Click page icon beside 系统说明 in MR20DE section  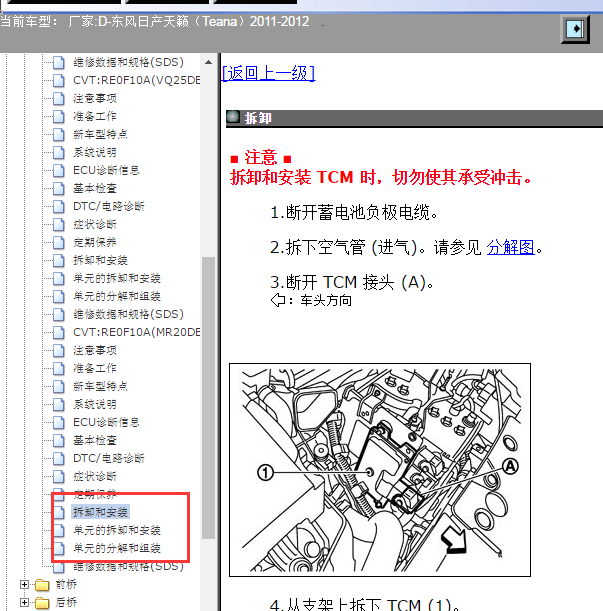tap(58, 404)
